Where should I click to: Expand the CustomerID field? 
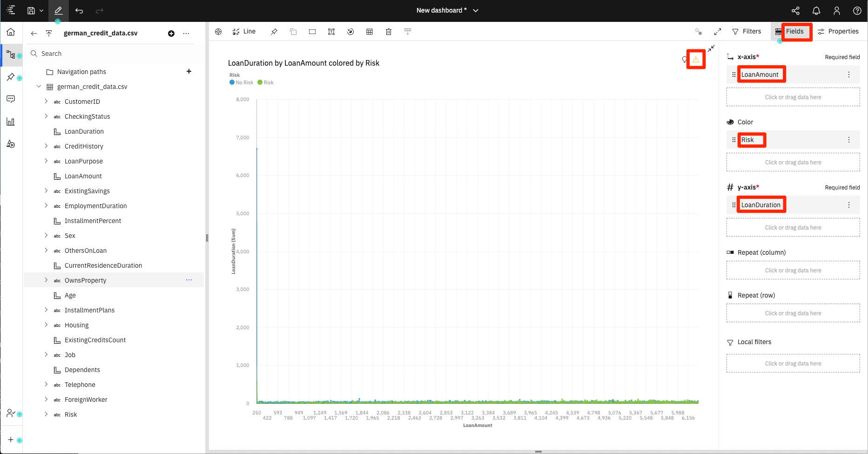(x=46, y=101)
